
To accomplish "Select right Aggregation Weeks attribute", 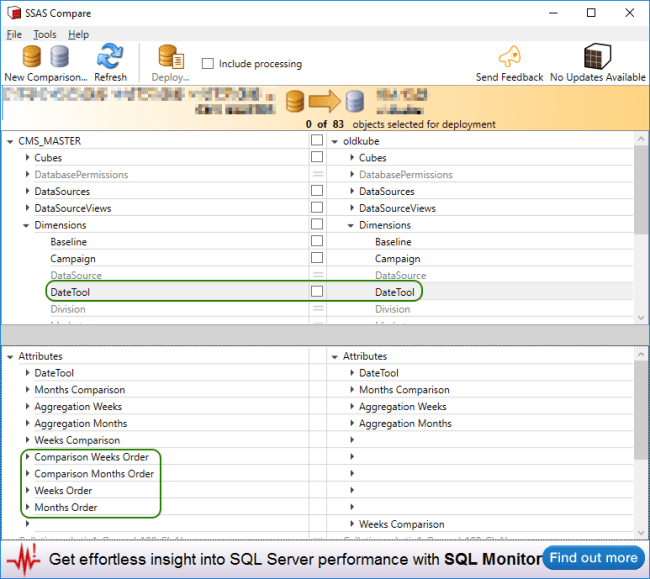I will click(x=403, y=407).
